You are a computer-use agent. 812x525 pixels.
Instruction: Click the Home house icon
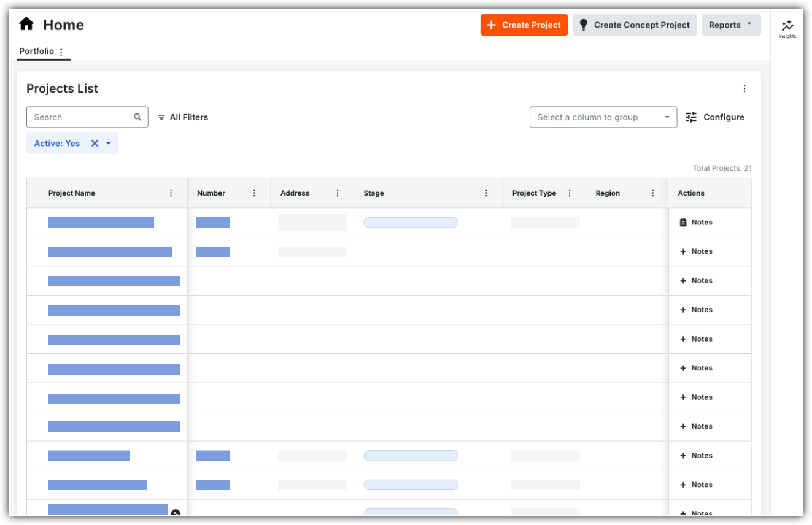coord(26,25)
